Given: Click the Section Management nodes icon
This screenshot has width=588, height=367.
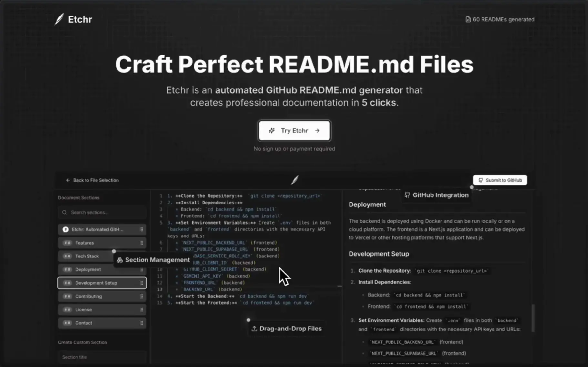Looking at the screenshot, I should 119,260.
